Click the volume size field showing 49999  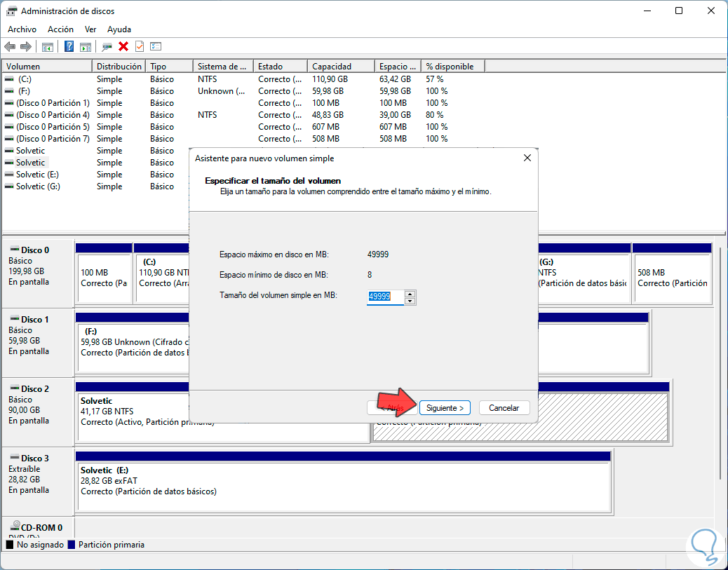(385, 297)
